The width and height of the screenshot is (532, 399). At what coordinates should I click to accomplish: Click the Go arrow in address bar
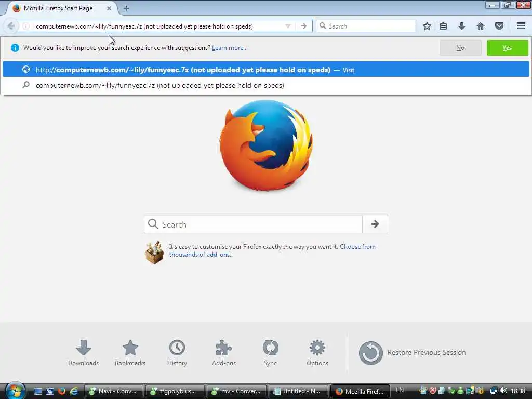(x=303, y=26)
